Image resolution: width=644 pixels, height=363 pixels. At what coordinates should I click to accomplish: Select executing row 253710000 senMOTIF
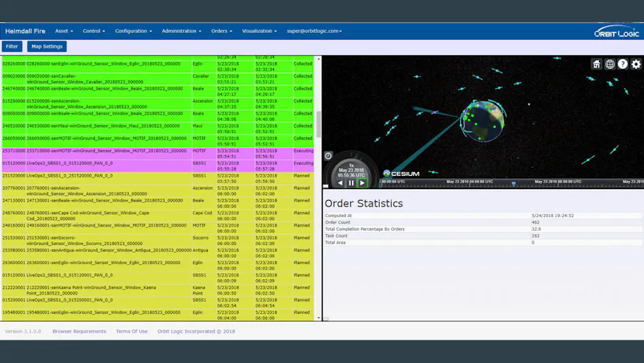pyautogui.click(x=157, y=154)
